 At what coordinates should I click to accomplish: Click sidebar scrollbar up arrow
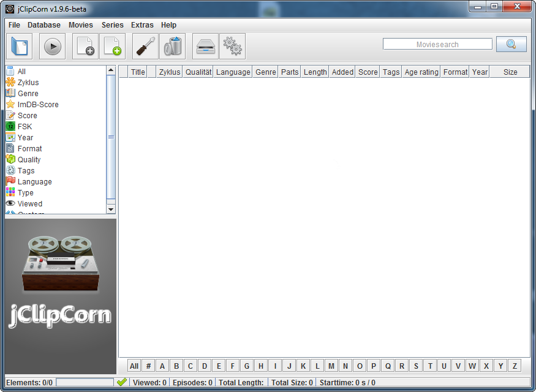111,70
